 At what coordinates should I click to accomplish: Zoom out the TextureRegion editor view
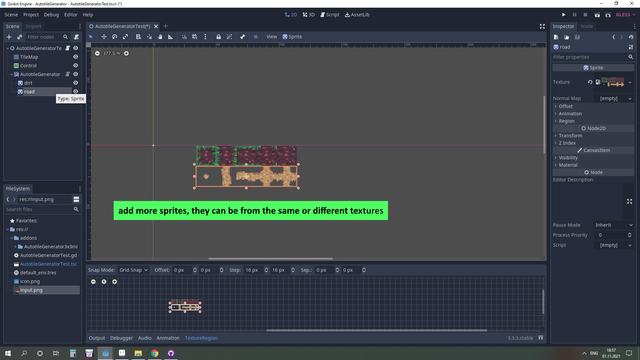pos(93,282)
